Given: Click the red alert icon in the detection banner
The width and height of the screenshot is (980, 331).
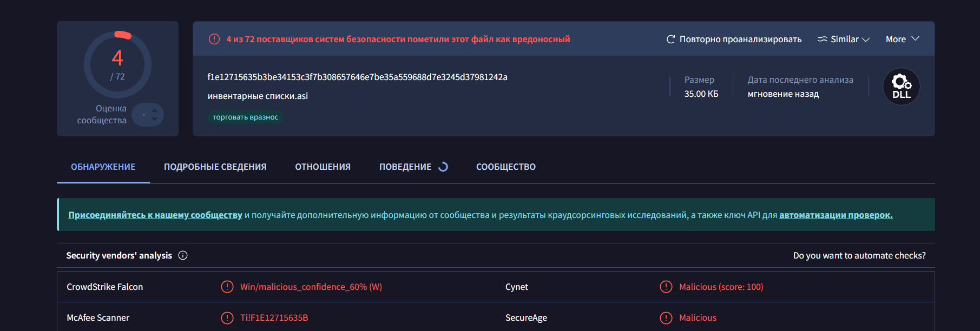Looking at the screenshot, I should click(214, 39).
